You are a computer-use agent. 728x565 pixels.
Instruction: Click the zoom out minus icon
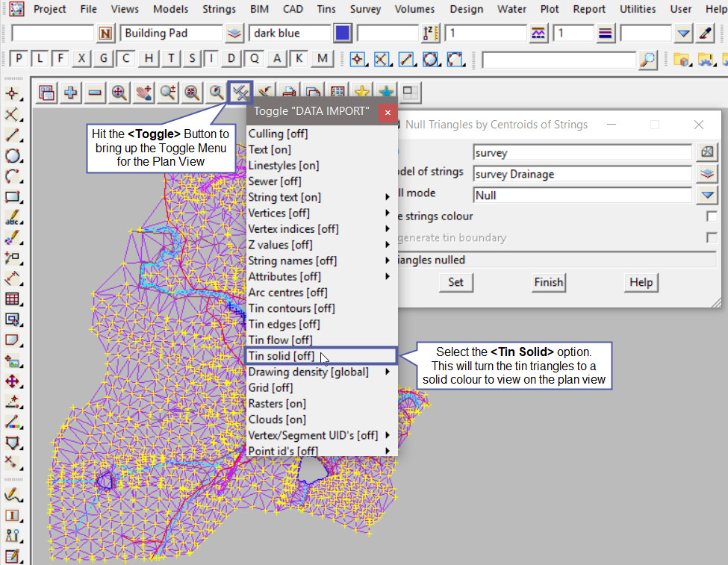click(x=95, y=93)
